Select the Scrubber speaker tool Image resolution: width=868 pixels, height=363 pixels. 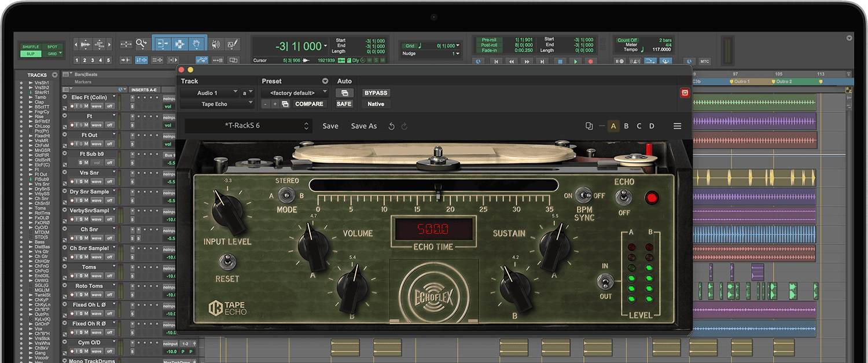(216, 45)
